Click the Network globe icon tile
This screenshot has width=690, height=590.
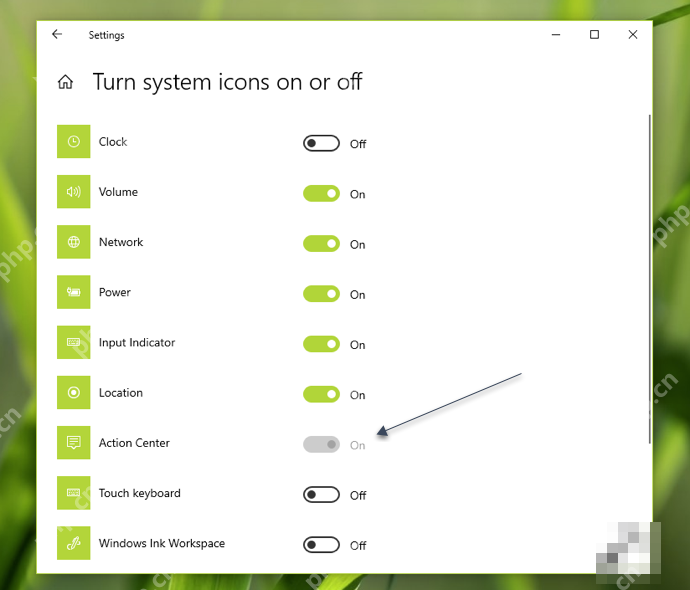(x=73, y=242)
